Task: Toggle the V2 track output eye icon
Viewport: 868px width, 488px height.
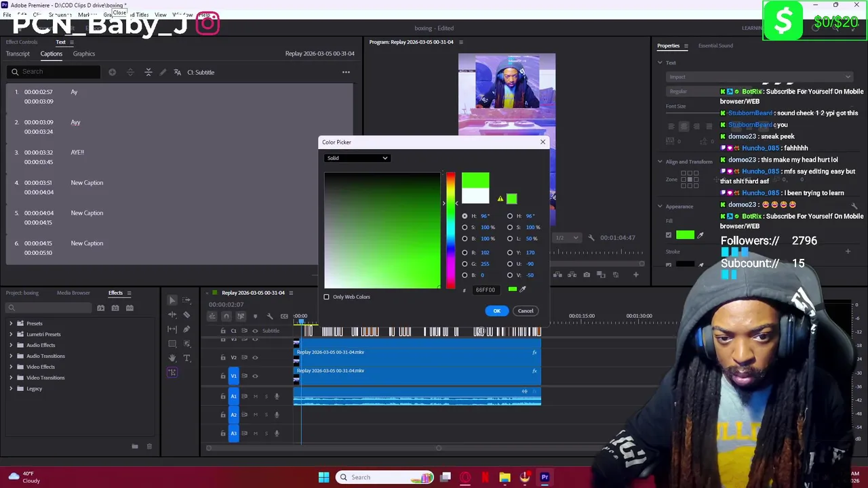Action: pyautogui.click(x=255, y=357)
